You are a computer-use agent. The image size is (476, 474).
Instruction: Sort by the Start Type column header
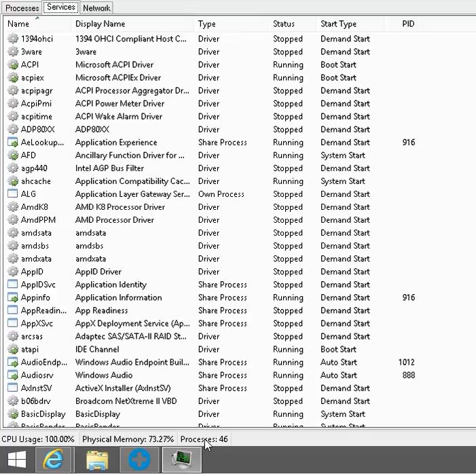[338, 24]
